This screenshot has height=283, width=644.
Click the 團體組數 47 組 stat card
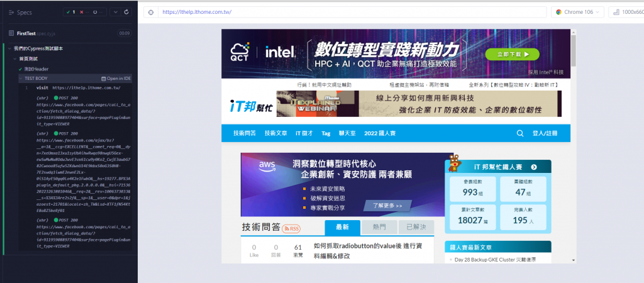(523, 189)
